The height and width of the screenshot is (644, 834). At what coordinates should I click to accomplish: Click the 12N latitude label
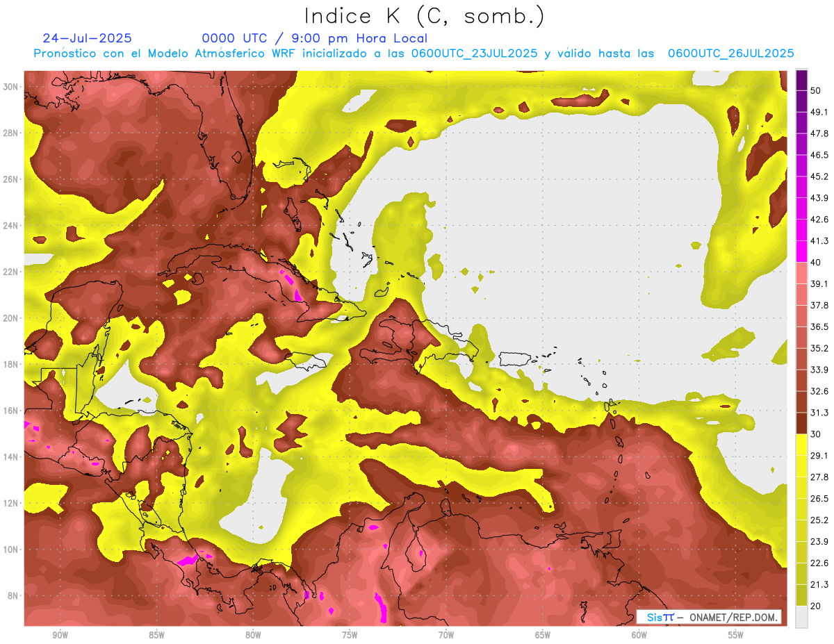coord(10,503)
